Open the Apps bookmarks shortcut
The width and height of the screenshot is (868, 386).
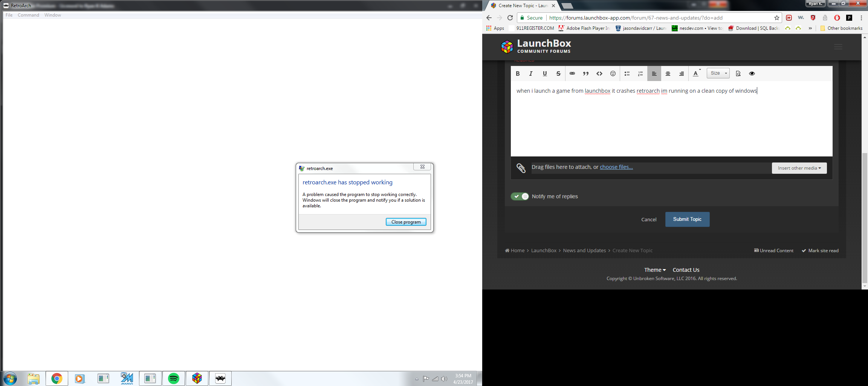tap(495, 28)
